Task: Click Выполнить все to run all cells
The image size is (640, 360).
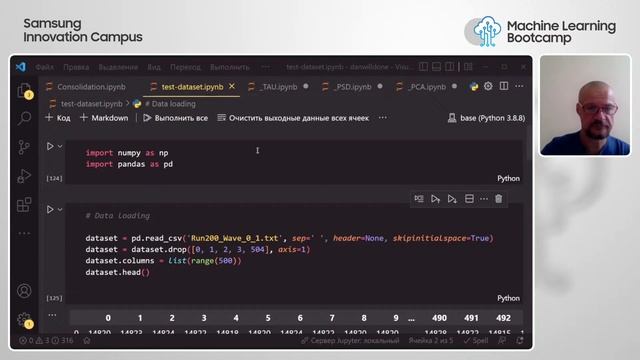Action: [176, 118]
